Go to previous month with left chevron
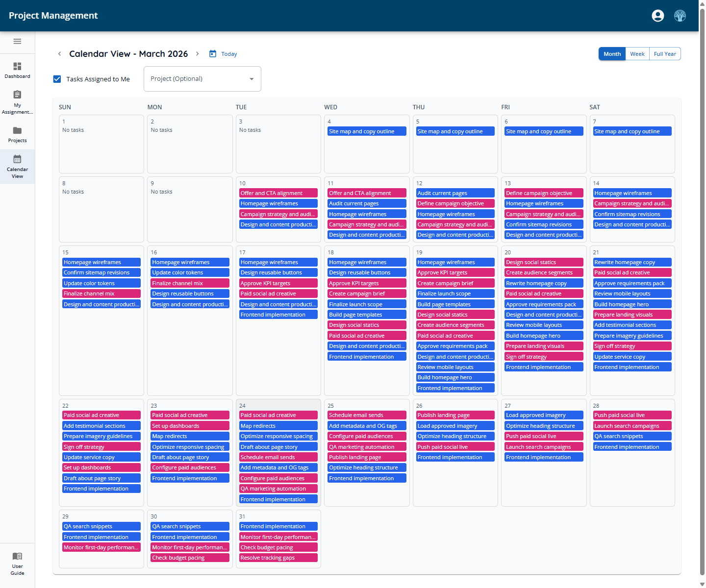Screen dimensions: 706x588 point(60,54)
